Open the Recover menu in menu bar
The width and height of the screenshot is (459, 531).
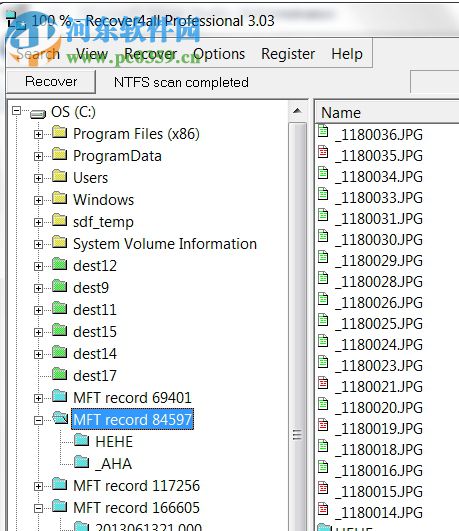pos(150,54)
